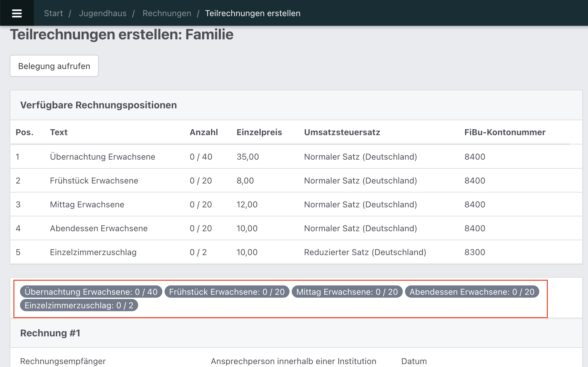Click the Anzahl column header
The width and height of the screenshot is (588, 367).
click(204, 132)
